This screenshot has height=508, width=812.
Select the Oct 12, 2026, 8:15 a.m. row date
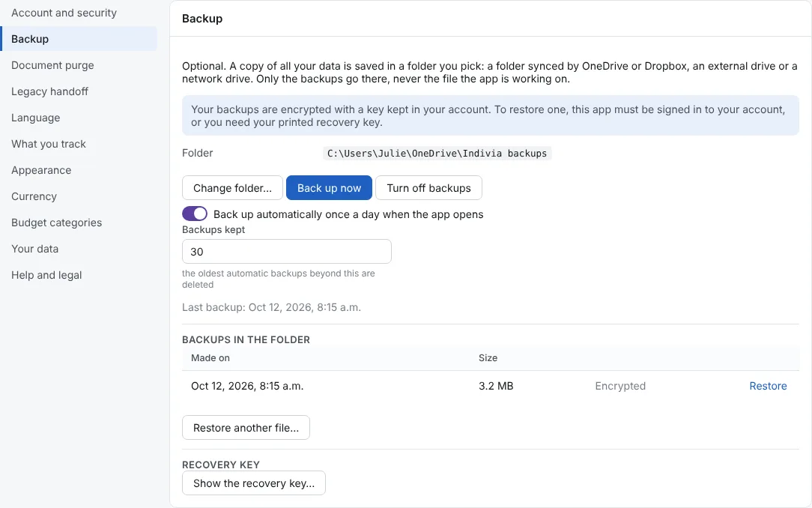[247, 386]
